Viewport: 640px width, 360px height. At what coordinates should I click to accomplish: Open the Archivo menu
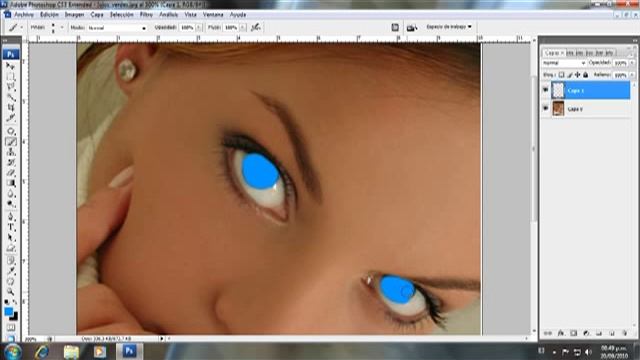point(24,14)
